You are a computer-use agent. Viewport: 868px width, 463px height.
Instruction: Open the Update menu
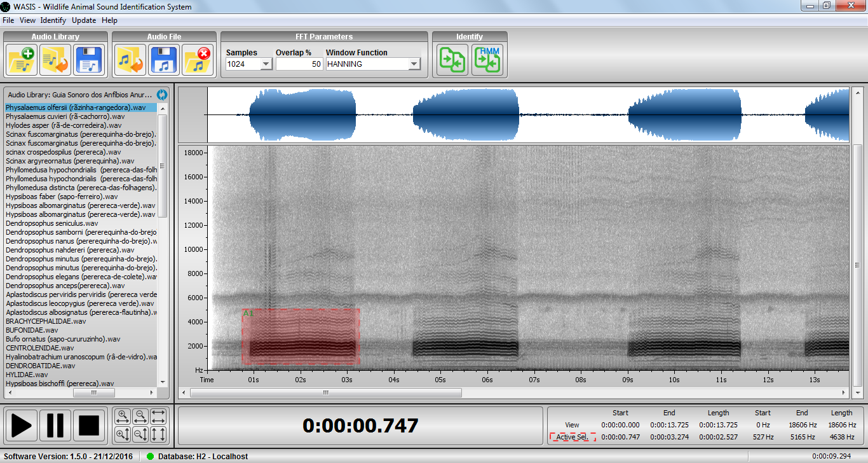coord(84,20)
